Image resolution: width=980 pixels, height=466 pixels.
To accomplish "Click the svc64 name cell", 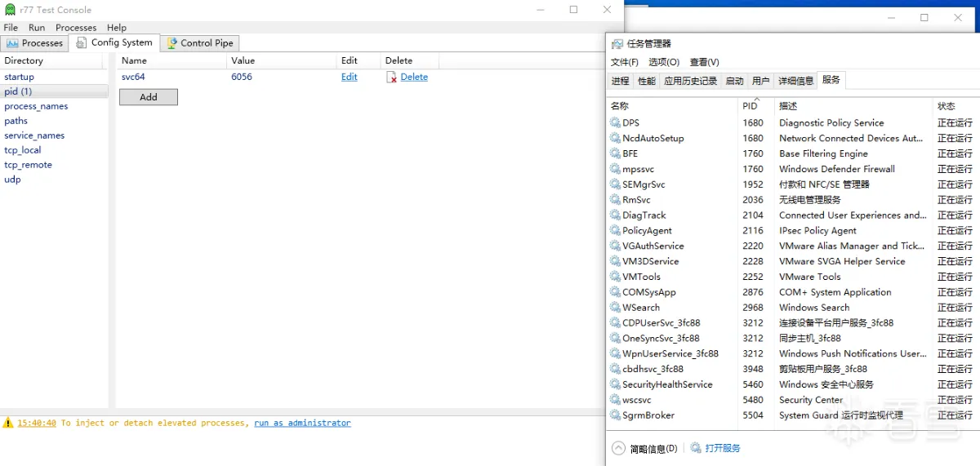I will pyautogui.click(x=133, y=77).
